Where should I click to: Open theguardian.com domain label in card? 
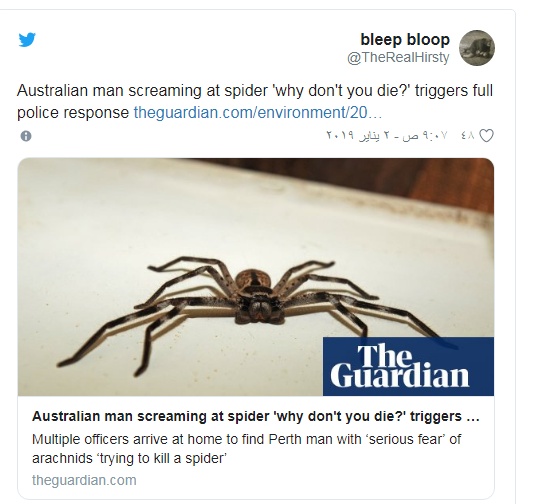[84, 480]
